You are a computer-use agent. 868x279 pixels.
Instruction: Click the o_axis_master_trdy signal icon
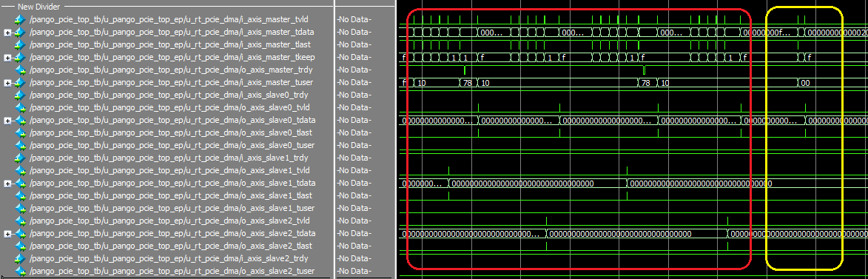click(x=21, y=70)
